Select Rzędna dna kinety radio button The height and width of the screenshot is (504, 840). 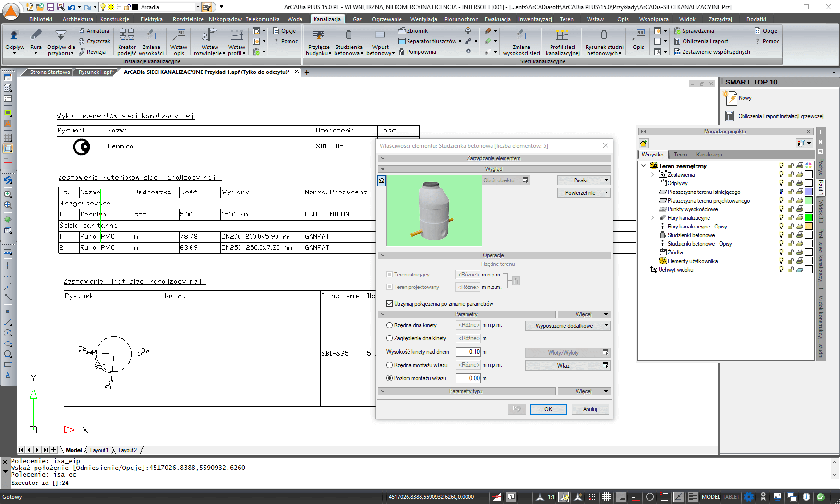[x=390, y=325]
